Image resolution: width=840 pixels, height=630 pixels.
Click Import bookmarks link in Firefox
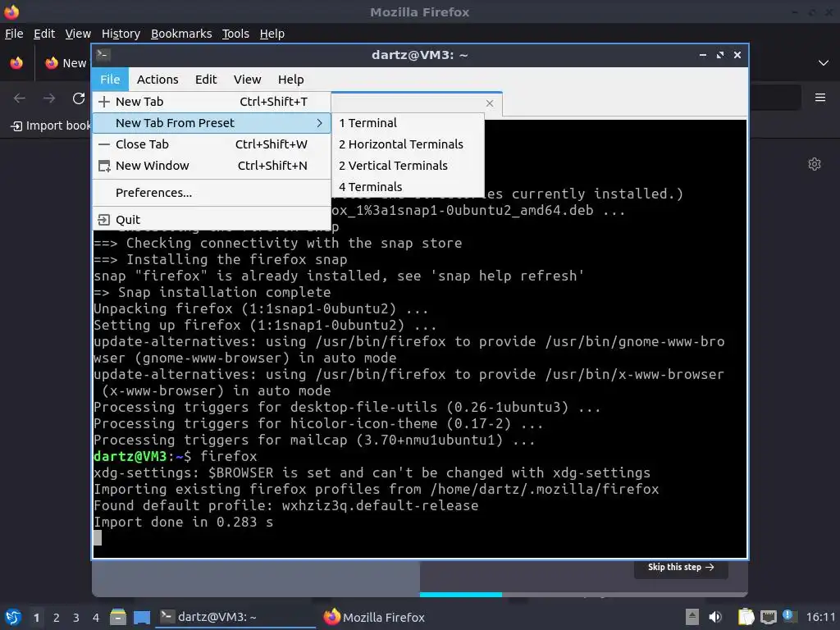click(51, 126)
